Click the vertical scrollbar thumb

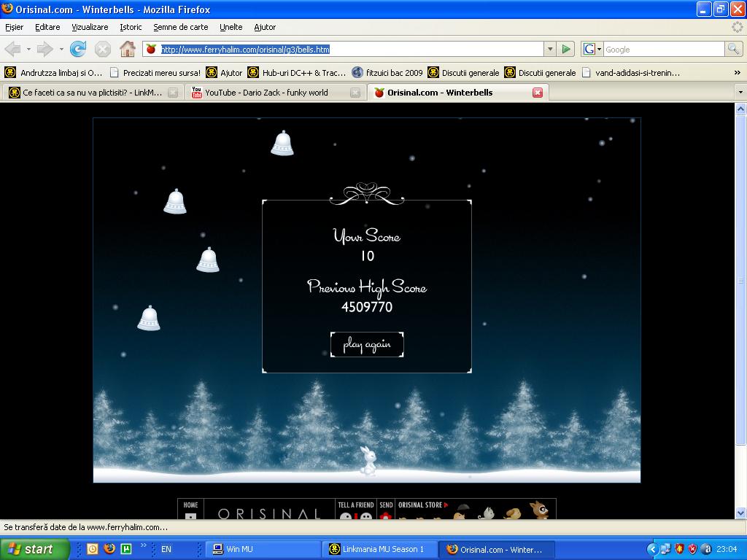pyautogui.click(x=740, y=281)
